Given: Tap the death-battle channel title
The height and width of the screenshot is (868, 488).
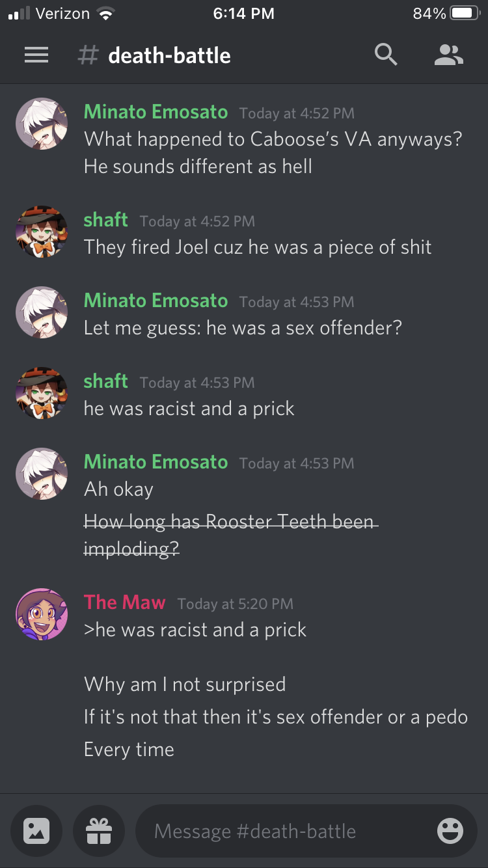Looking at the screenshot, I should coord(169,55).
